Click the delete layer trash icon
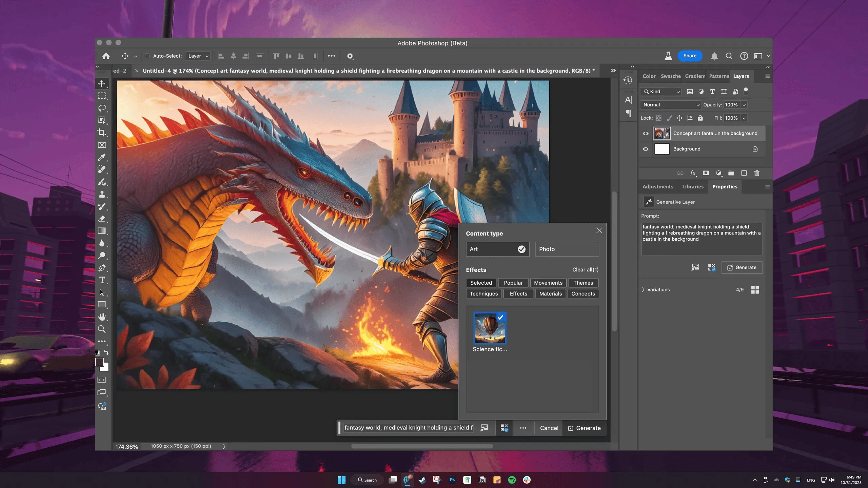Viewport: 868px width, 488px height. [756, 173]
